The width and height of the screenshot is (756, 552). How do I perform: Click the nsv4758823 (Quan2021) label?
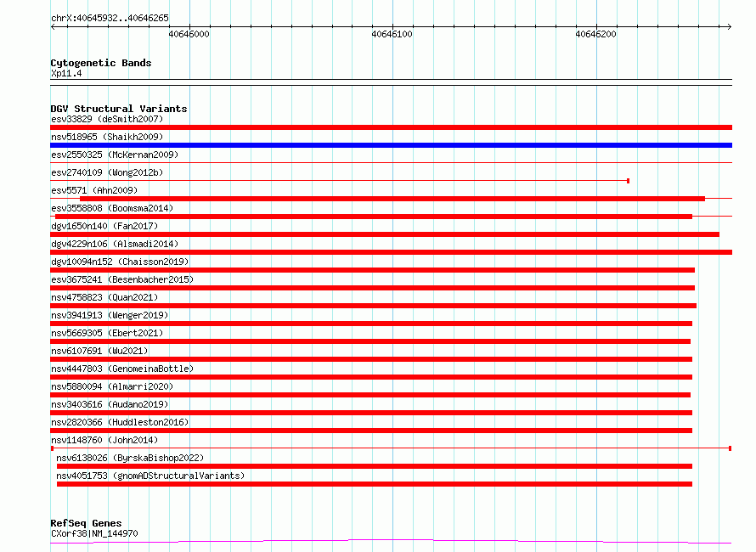[104, 297]
